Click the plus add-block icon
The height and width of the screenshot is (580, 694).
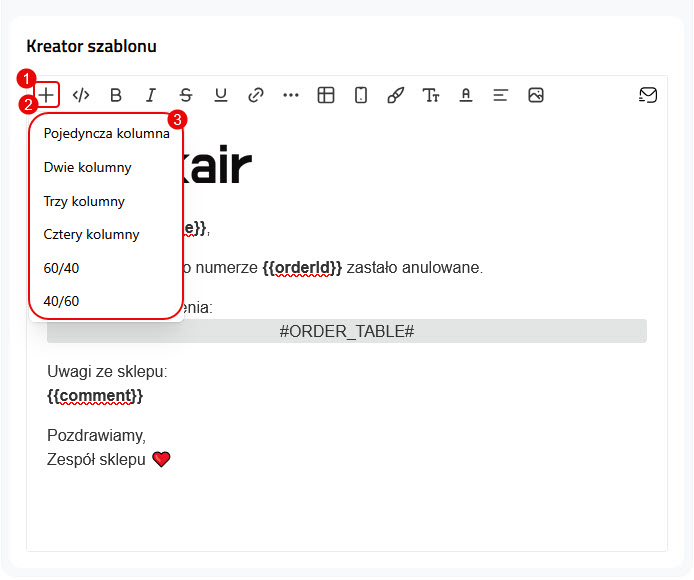[47, 95]
